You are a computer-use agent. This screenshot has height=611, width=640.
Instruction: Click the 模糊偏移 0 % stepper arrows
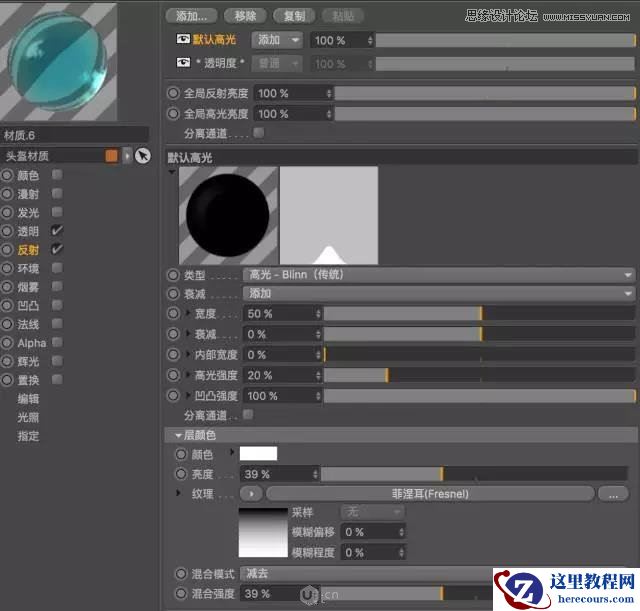pos(401,532)
